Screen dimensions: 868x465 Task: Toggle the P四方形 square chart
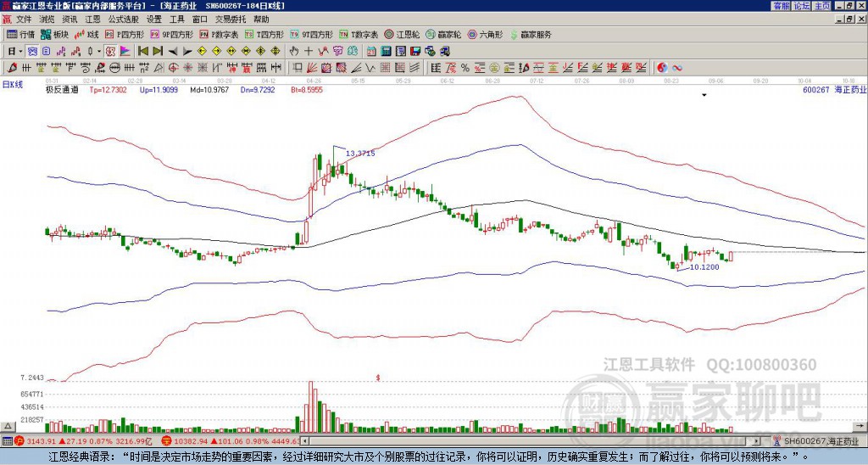click(x=125, y=34)
